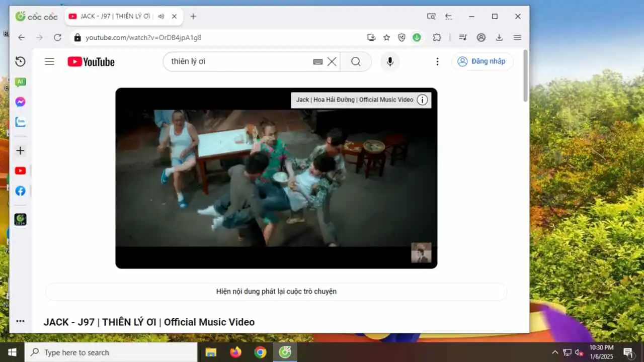This screenshot has width=644, height=362.
Task: Open the YouTube hamburger guide menu
Action: pos(49,61)
